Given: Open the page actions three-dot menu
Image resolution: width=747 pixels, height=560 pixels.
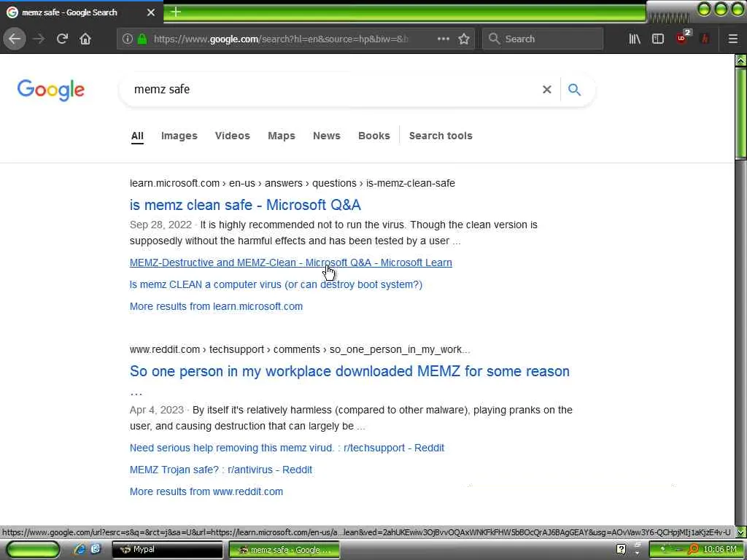Looking at the screenshot, I should pos(443,39).
